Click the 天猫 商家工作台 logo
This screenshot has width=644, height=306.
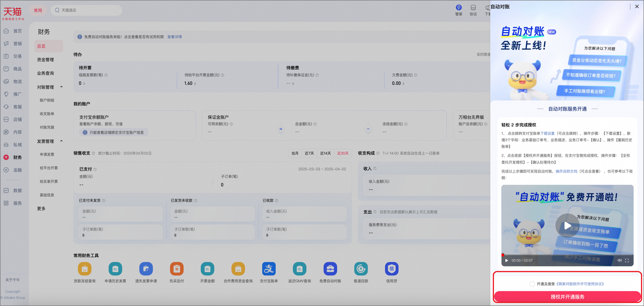[x=13, y=13]
